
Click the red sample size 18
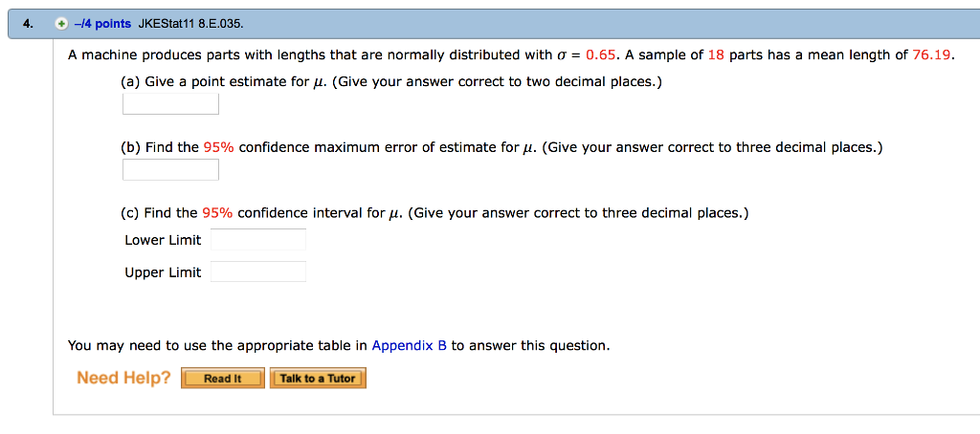[716, 54]
